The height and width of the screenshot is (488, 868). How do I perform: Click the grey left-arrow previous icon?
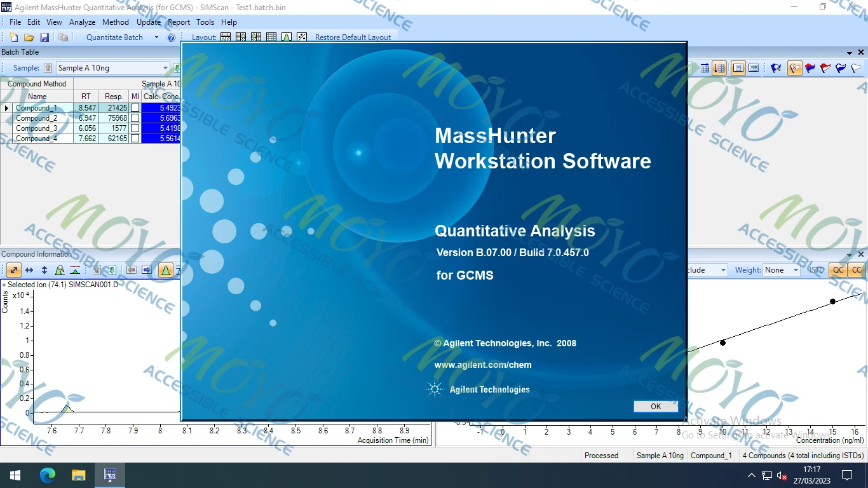[132, 270]
